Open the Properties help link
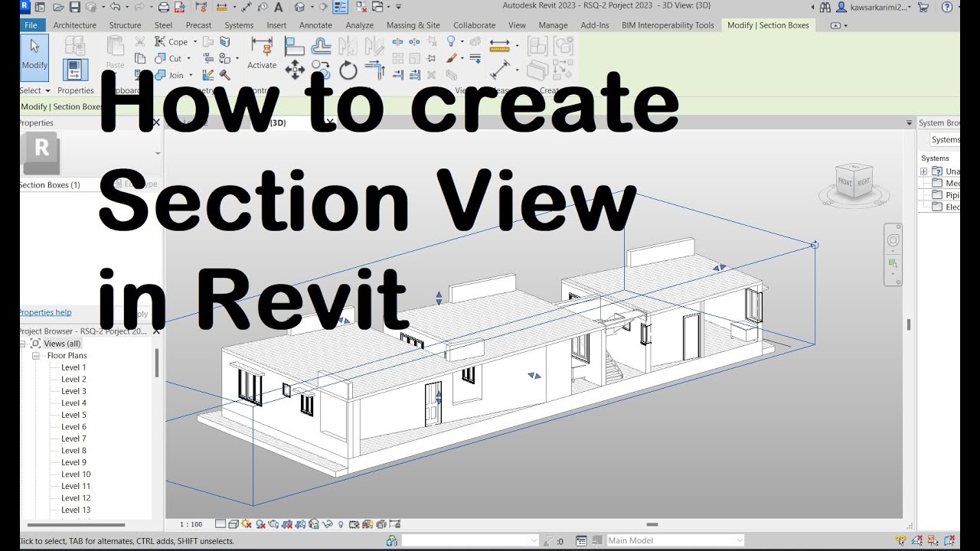 tap(45, 312)
